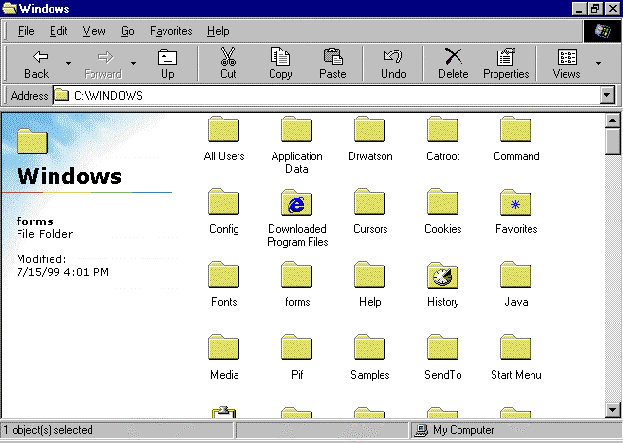Open the Favorites menu
623x443 pixels.
tap(171, 31)
